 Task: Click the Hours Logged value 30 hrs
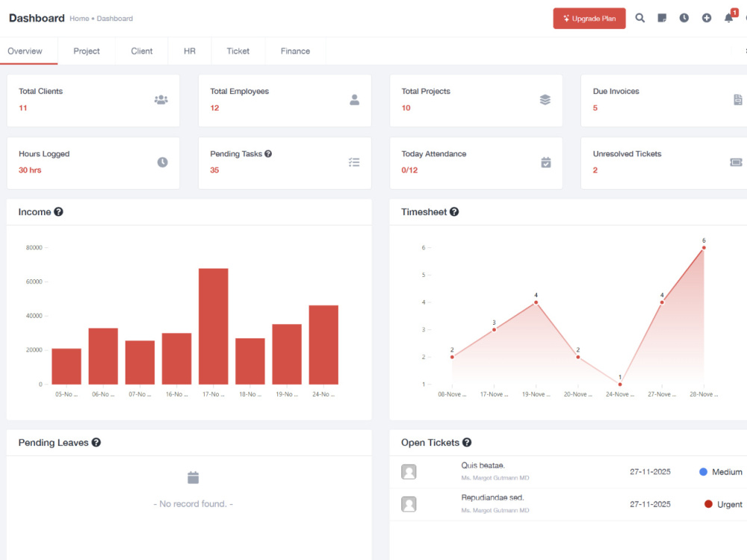(30, 170)
